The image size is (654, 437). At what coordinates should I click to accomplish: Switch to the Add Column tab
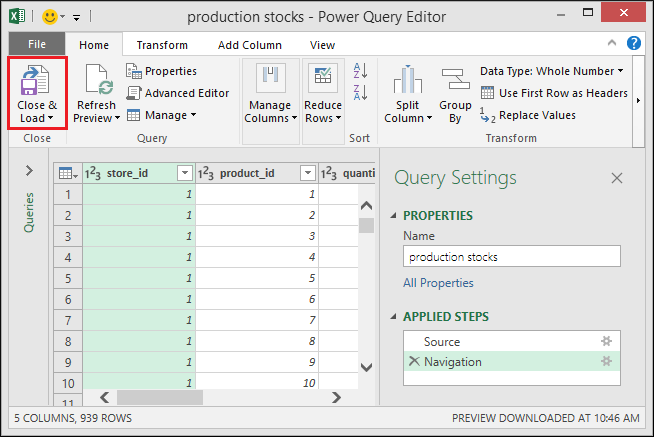coord(250,45)
